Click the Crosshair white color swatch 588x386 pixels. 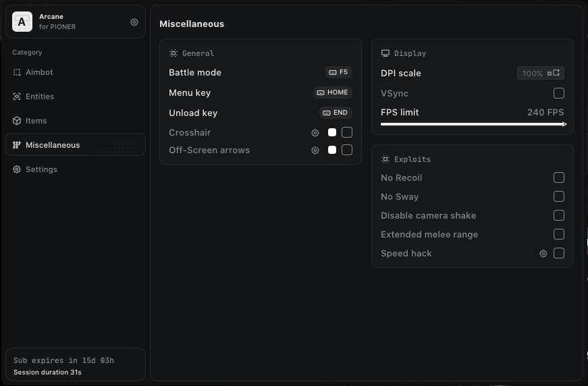pos(332,132)
